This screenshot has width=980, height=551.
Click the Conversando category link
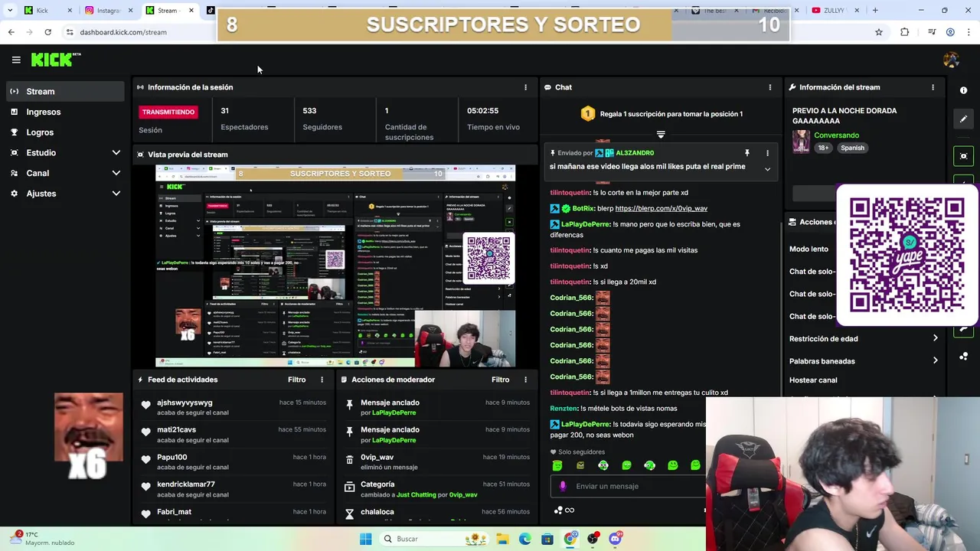coord(836,135)
